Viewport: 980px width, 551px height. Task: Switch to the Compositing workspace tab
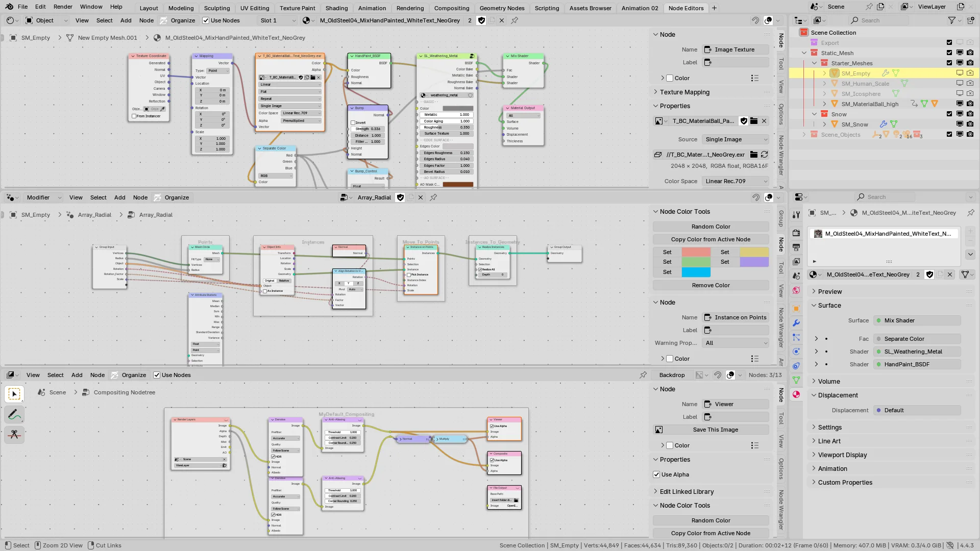[452, 8]
